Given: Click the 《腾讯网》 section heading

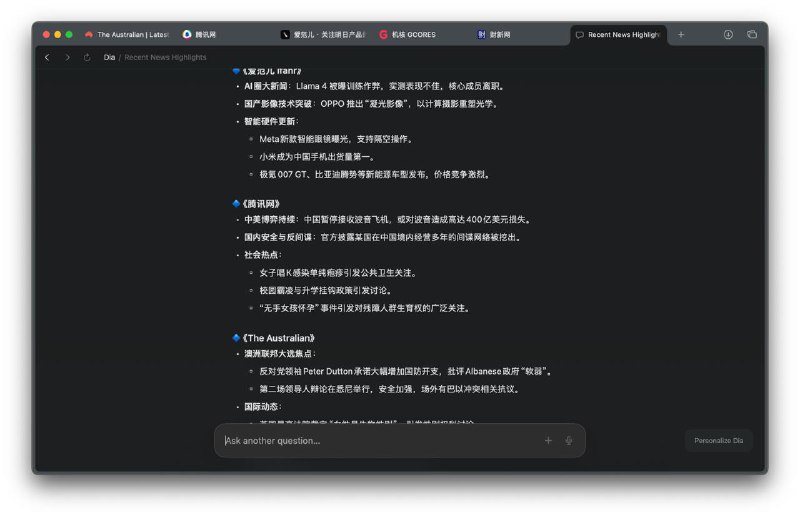Looking at the screenshot, I should point(261,204).
